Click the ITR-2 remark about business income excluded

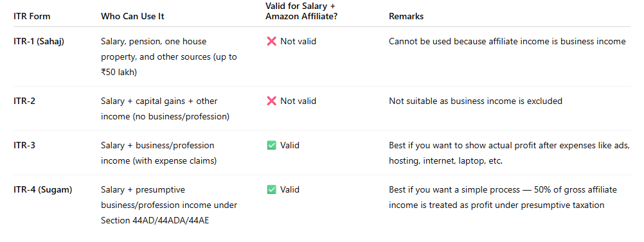476,101
